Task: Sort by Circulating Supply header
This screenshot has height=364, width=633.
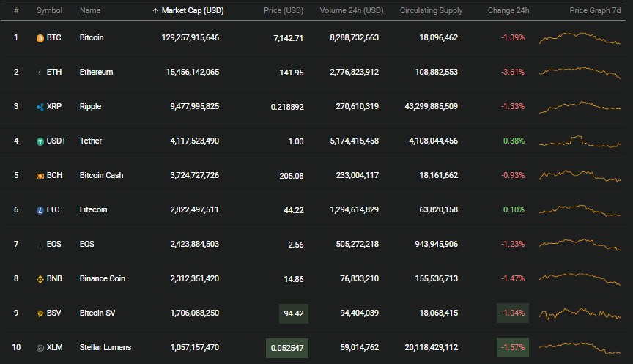Action: point(431,10)
